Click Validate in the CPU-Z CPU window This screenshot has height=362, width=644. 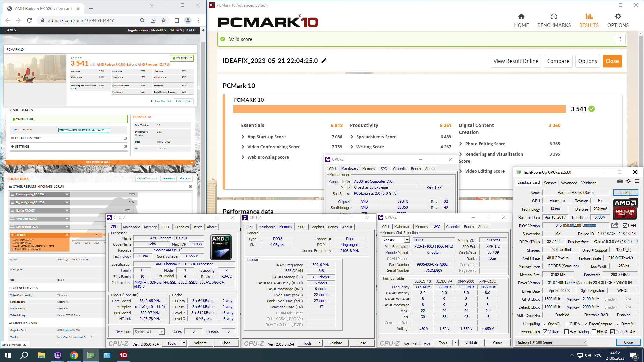click(x=200, y=343)
